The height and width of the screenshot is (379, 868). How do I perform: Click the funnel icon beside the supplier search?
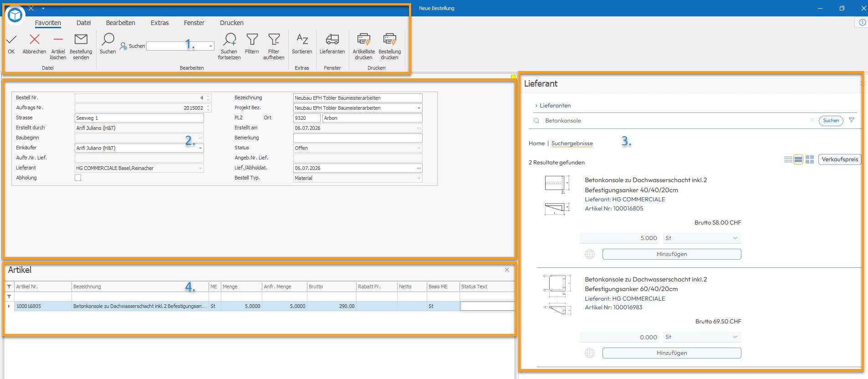pyautogui.click(x=852, y=120)
